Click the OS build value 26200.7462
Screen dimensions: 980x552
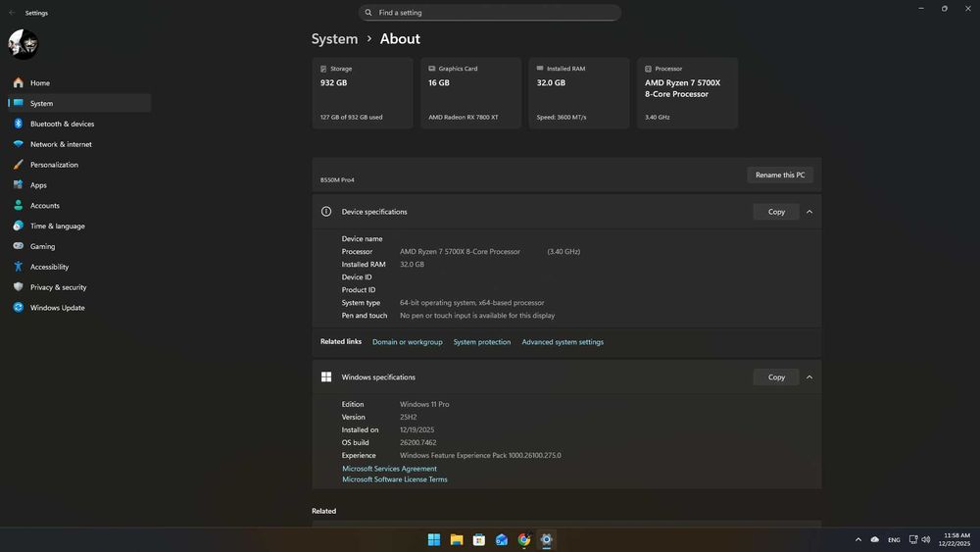tap(418, 442)
